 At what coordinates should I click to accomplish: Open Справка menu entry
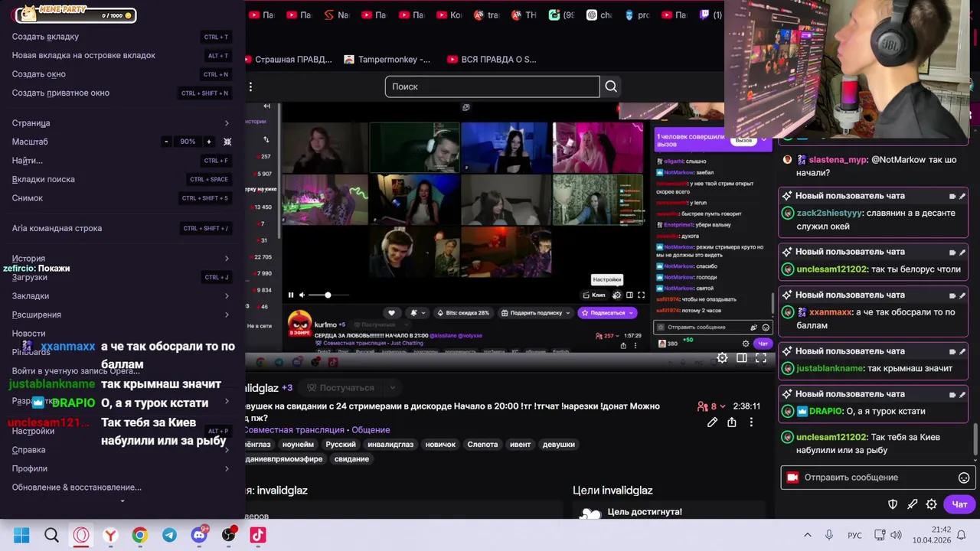pos(122,450)
